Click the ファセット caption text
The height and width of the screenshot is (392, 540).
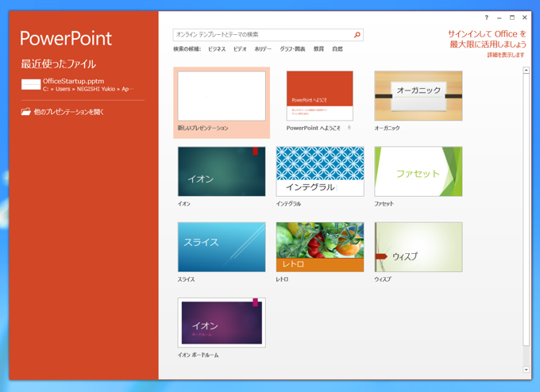(x=384, y=204)
